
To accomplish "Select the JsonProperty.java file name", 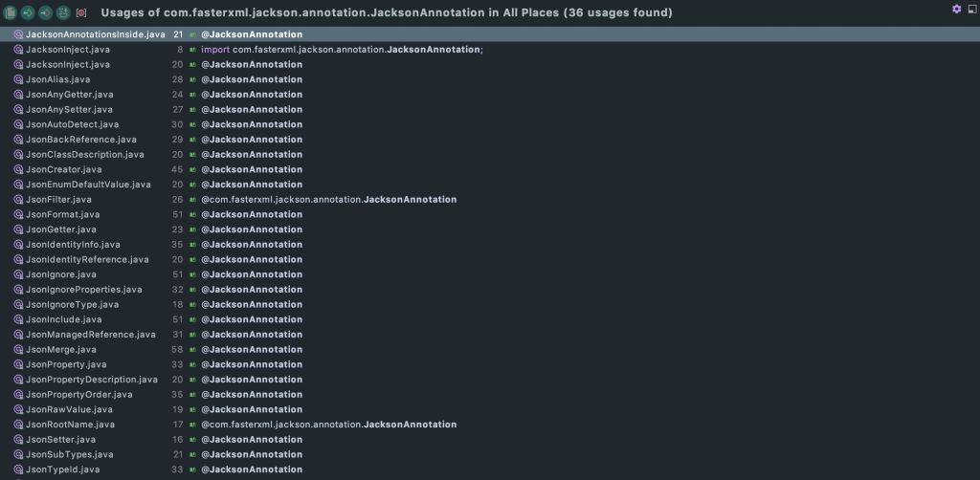I will (66, 364).
